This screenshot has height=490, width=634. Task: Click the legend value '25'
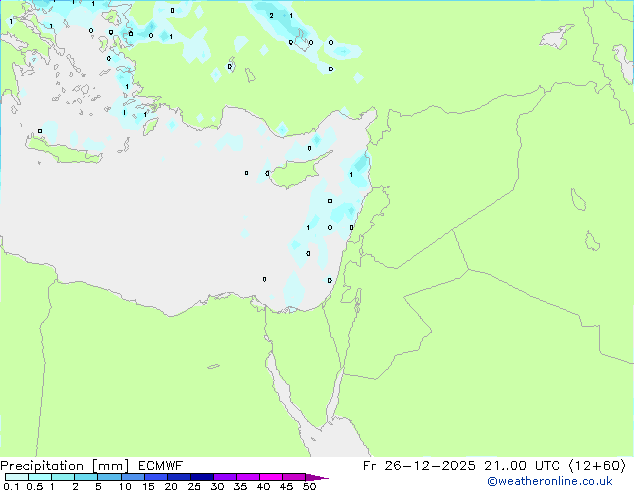pos(194,486)
